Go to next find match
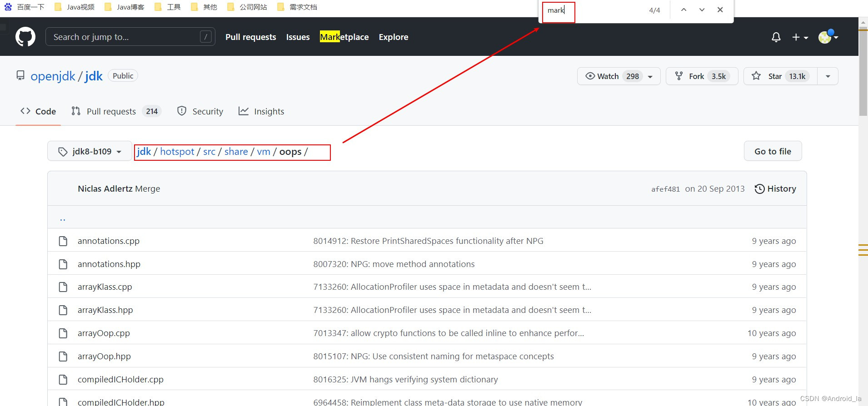 pyautogui.click(x=702, y=10)
